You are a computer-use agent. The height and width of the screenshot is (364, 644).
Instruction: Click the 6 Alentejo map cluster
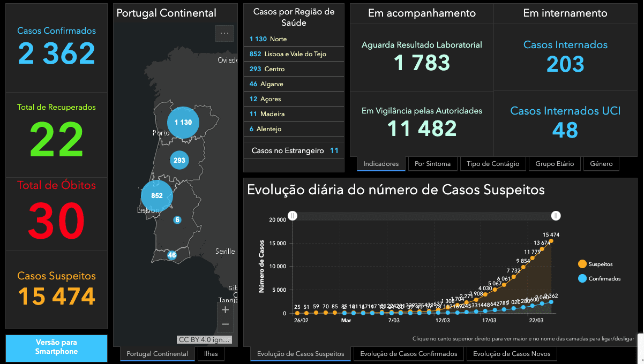click(x=177, y=220)
